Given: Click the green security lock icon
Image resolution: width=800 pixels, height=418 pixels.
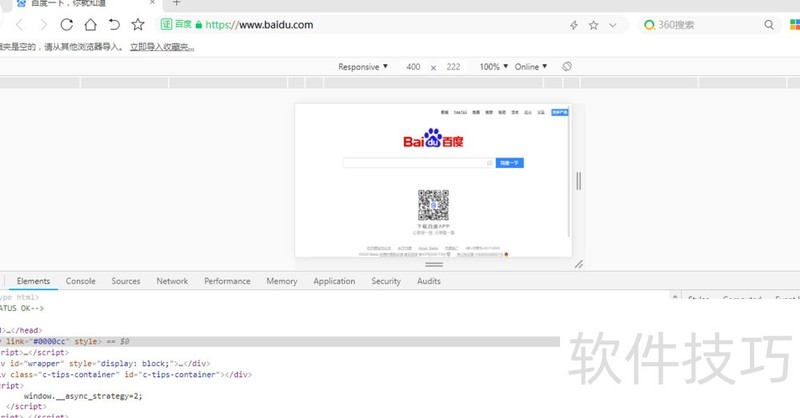Looking at the screenshot, I should pos(199,24).
